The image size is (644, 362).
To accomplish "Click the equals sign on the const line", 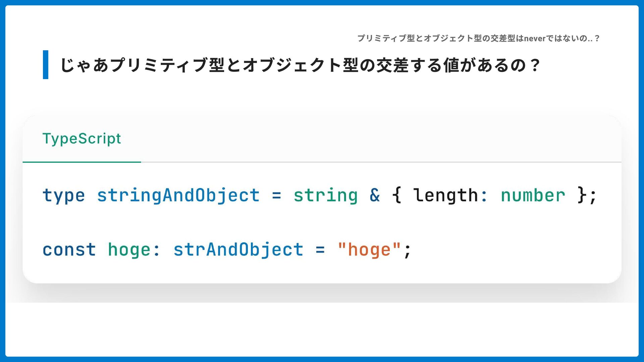I will (320, 250).
